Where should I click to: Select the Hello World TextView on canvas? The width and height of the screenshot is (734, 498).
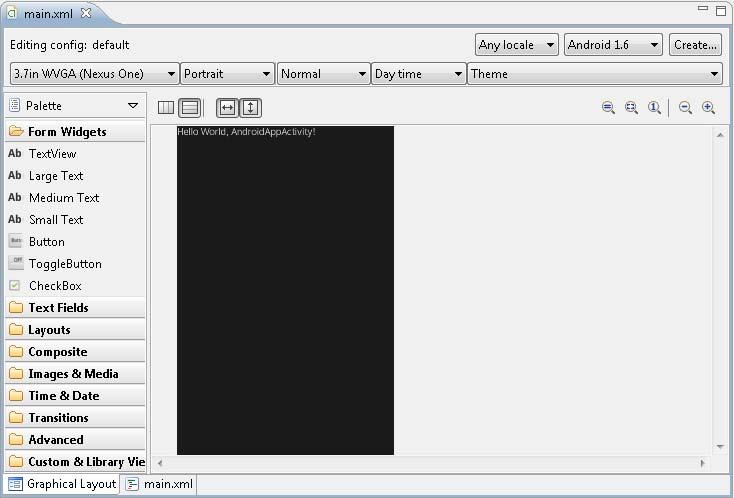[246, 132]
